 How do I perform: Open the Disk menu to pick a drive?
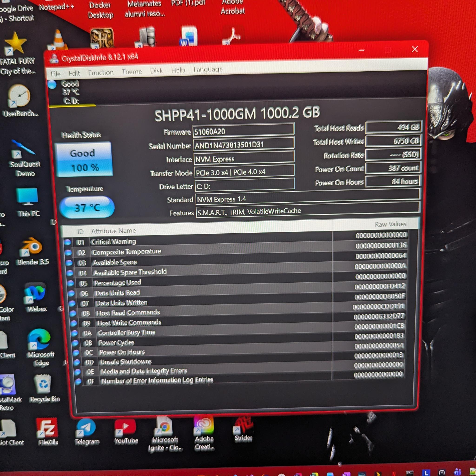point(156,71)
